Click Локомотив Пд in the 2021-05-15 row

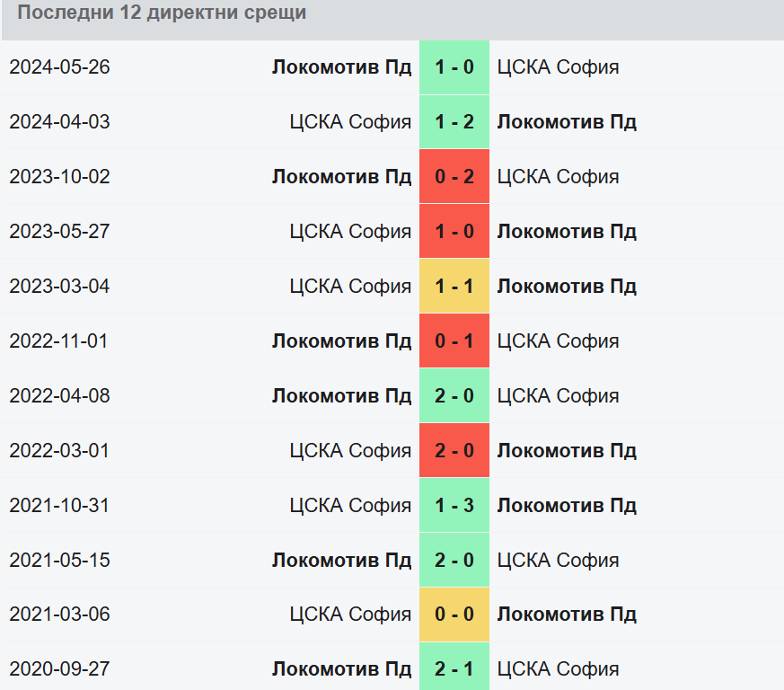pos(341,561)
